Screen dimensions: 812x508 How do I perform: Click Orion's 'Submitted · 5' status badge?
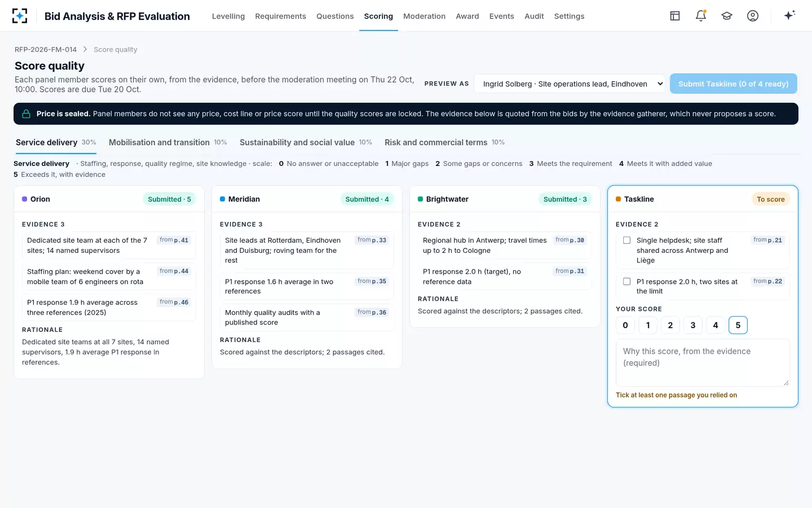(x=169, y=199)
